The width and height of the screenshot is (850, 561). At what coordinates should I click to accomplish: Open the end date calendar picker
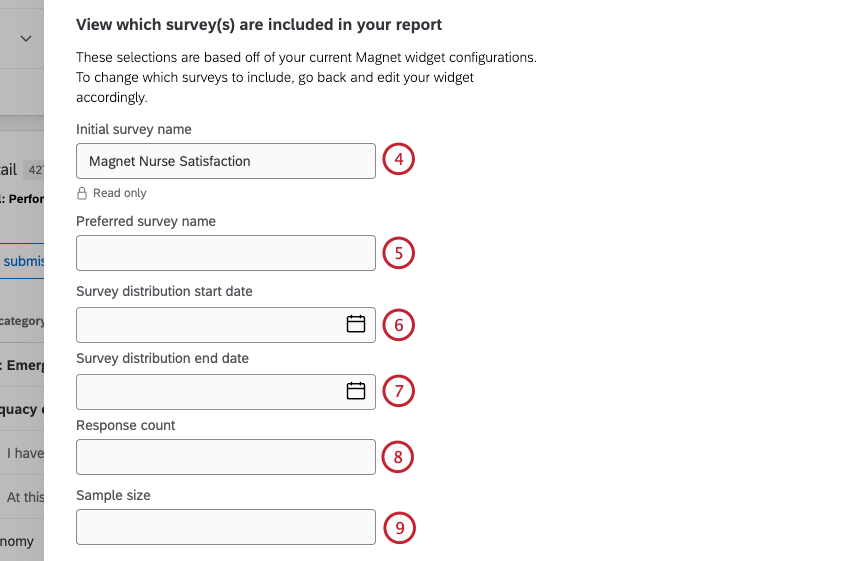click(x=356, y=391)
